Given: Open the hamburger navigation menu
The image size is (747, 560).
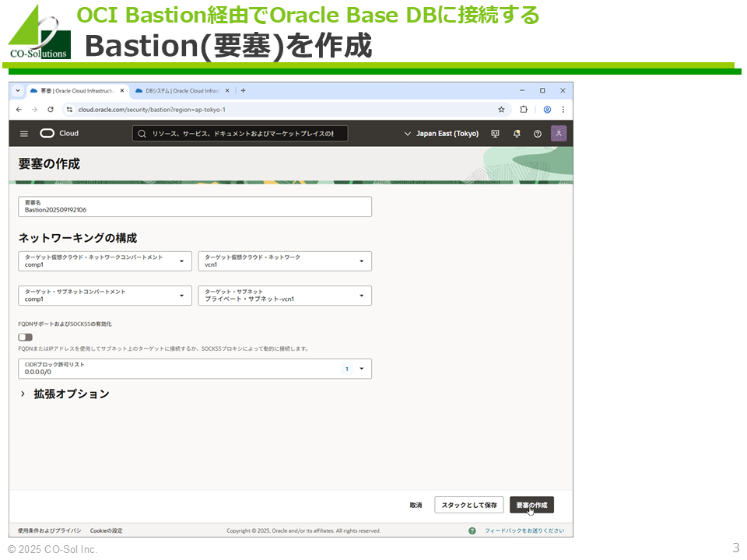Looking at the screenshot, I should (24, 134).
